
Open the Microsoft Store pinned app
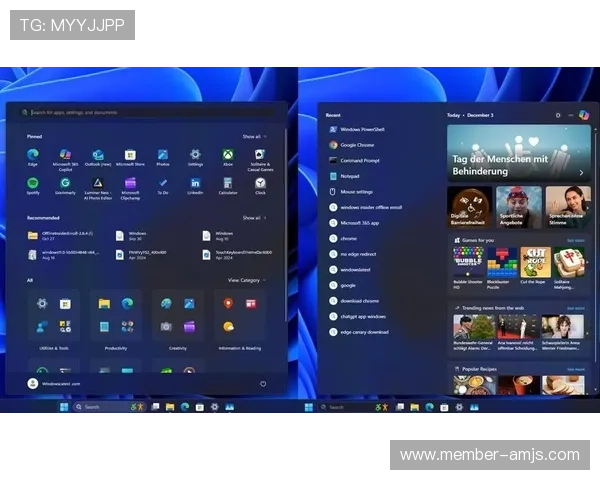tap(129, 156)
